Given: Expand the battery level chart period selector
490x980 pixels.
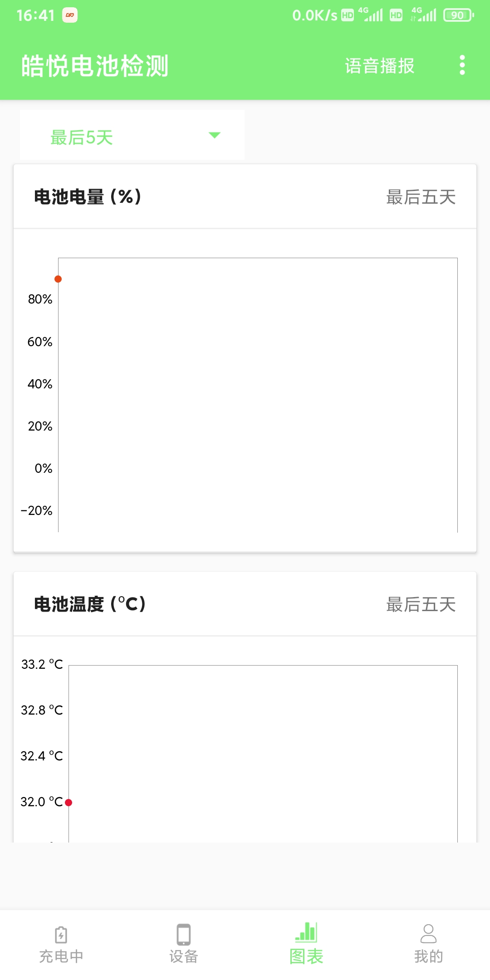Looking at the screenshot, I should point(132,135).
